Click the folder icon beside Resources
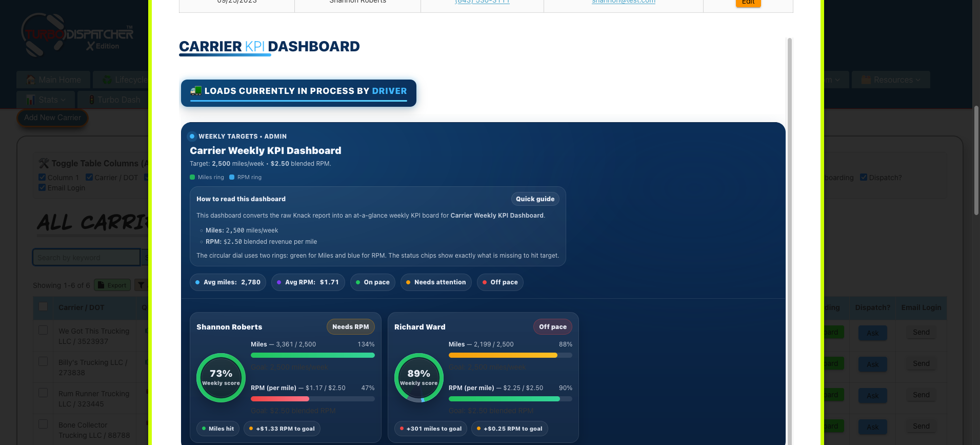The image size is (980, 445). coord(866,80)
